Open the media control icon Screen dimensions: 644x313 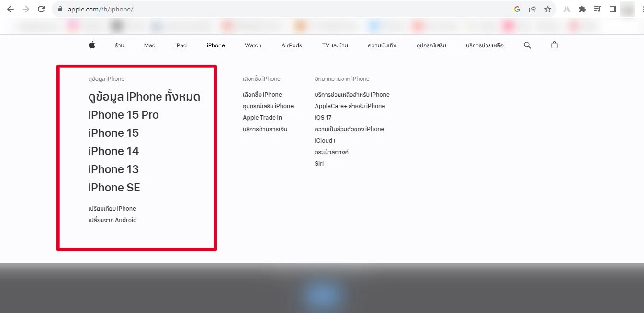tap(597, 9)
